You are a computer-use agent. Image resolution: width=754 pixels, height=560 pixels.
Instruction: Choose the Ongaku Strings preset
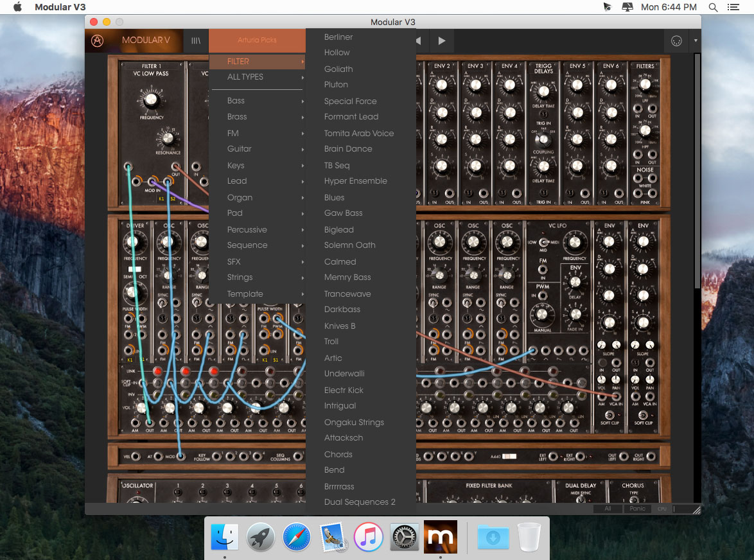(354, 422)
